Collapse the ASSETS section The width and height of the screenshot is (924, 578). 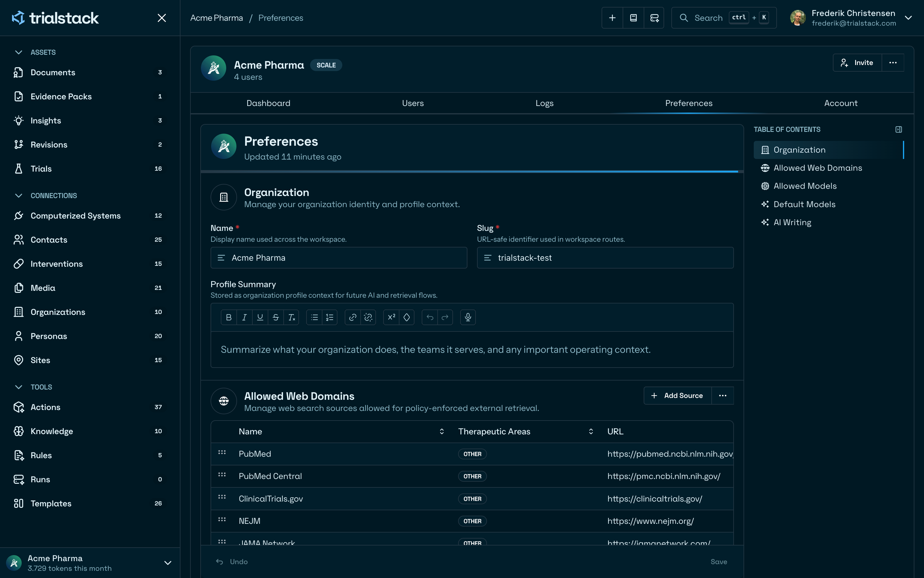coord(18,52)
